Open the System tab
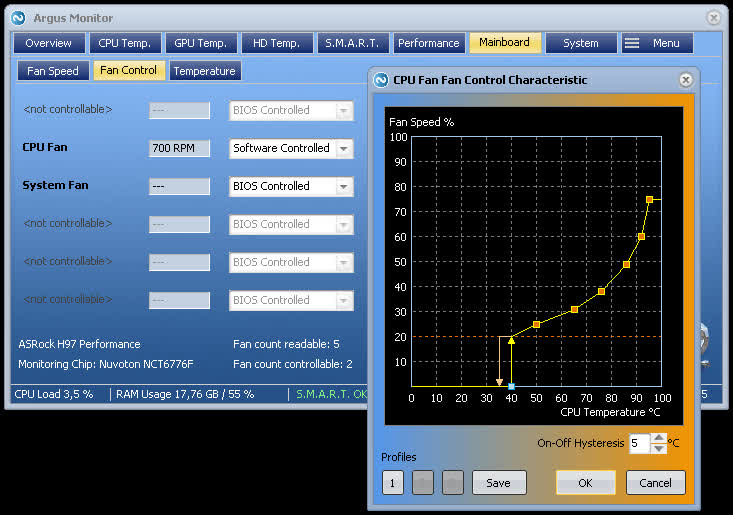The image size is (733, 515). (581, 43)
